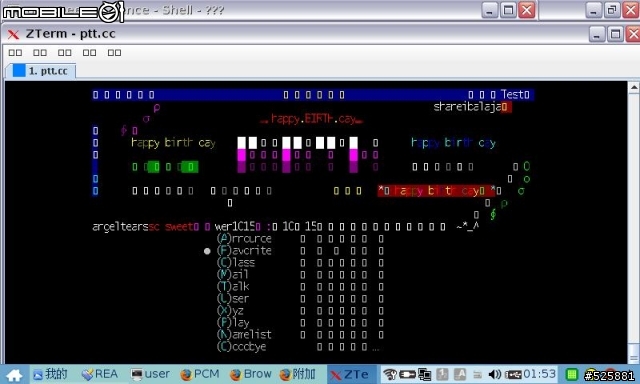Click the blue happy birth day text
This screenshot has width=640, height=384.
click(x=453, y=142)
